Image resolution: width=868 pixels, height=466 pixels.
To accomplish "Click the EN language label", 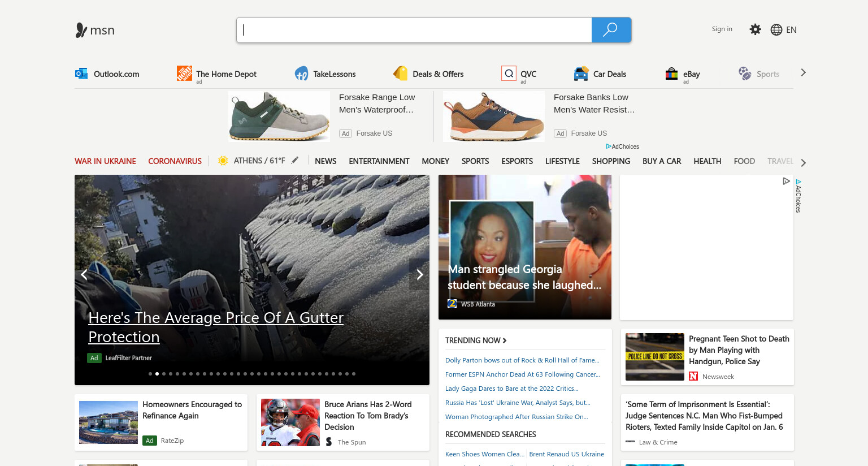I will (x=791, y=30).
